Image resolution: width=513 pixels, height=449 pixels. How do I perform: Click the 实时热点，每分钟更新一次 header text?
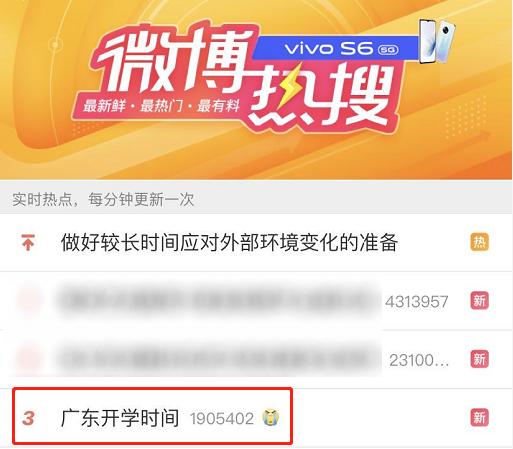[x=103, y=199]
